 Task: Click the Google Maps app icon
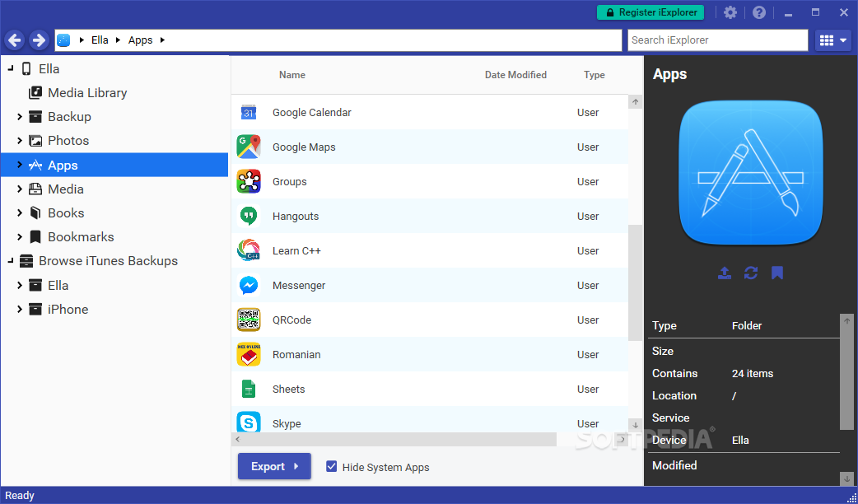pos(249,147)
